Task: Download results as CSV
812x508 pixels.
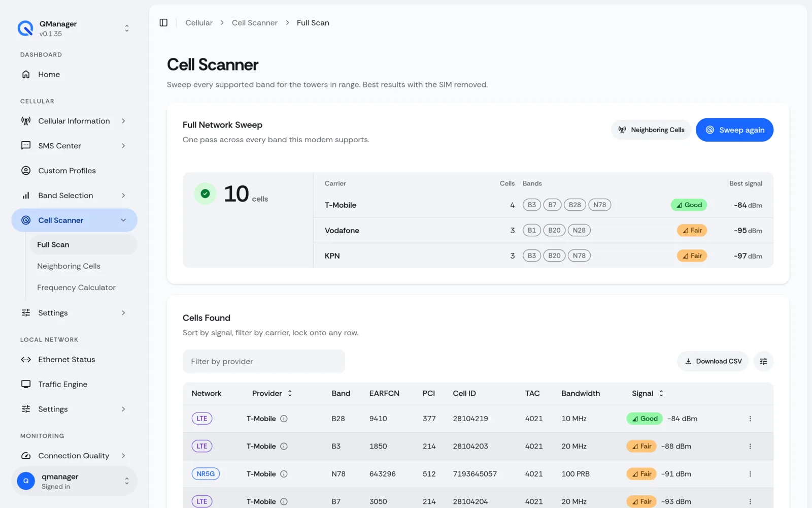Action: point(713,362)
